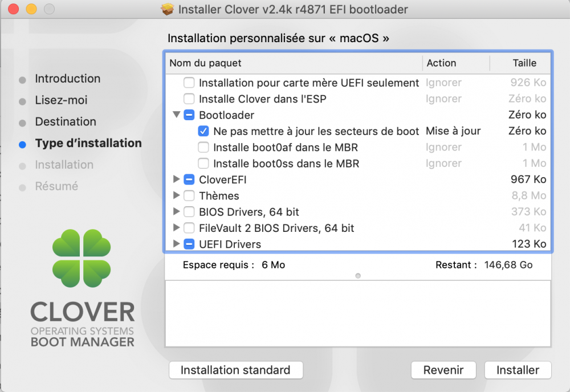Viewport: 570px width, 392px height.
Task: Return to the Destination step
Action: (66, 121)
